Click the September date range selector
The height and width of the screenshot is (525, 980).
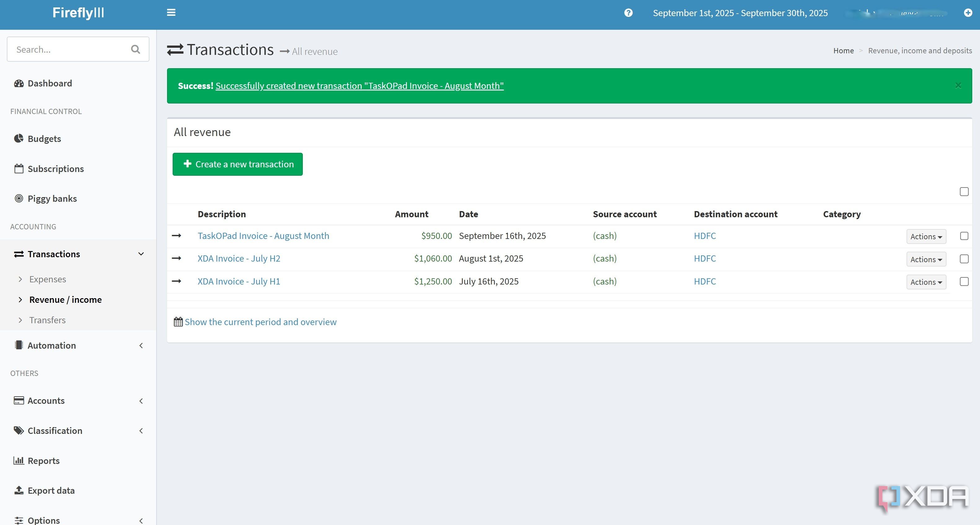(740, 13)
